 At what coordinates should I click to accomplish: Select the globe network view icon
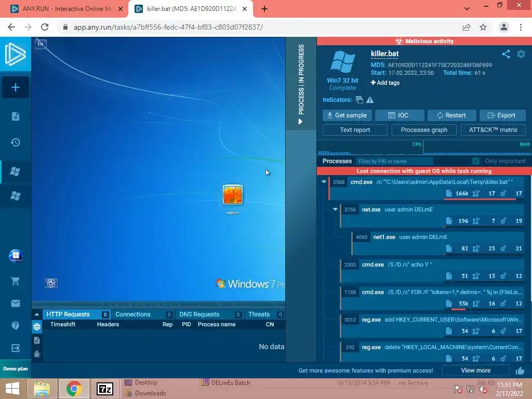coord(37,327)
